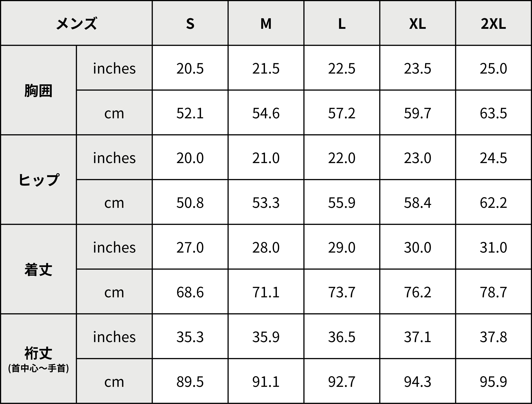Select the S size column header
Screen dimensions: 532x404
(x=190, y=23)
